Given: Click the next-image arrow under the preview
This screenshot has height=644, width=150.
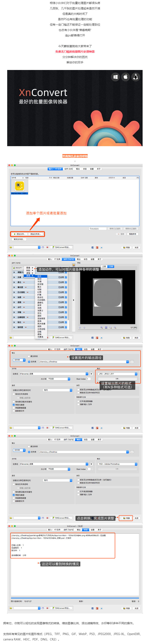Looking at the screenshot, I should pos(84,327).
